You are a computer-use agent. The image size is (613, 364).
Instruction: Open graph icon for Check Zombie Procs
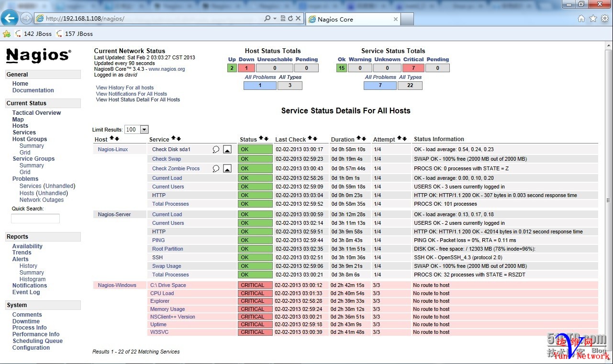pyautogui.click(x=227, y=168)
